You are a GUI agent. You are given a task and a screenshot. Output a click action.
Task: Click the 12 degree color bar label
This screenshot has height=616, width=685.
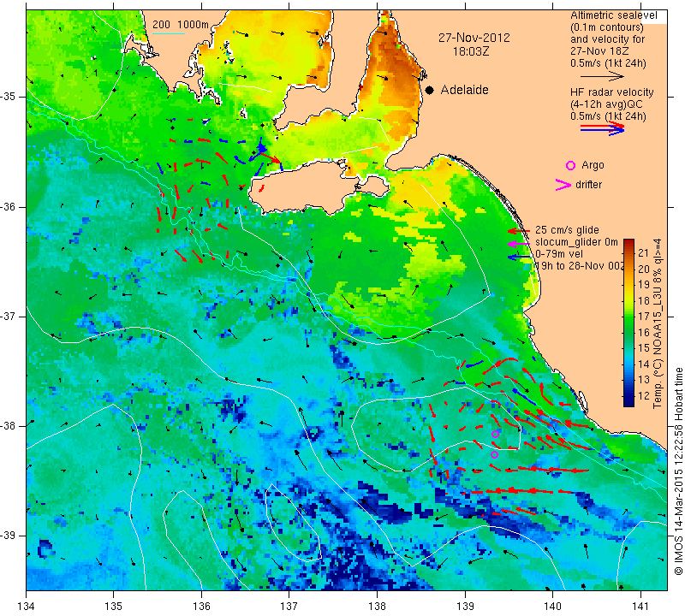click(x=644, y=395)
